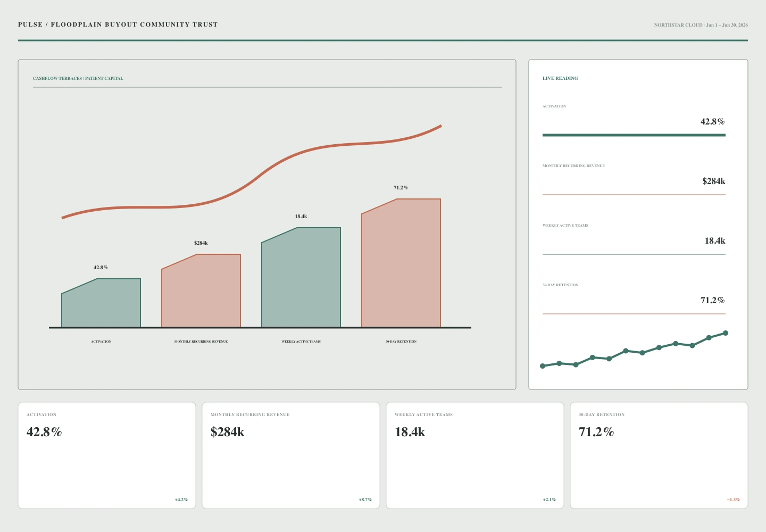Click the Live Reading panel heading

pos(560,78)
